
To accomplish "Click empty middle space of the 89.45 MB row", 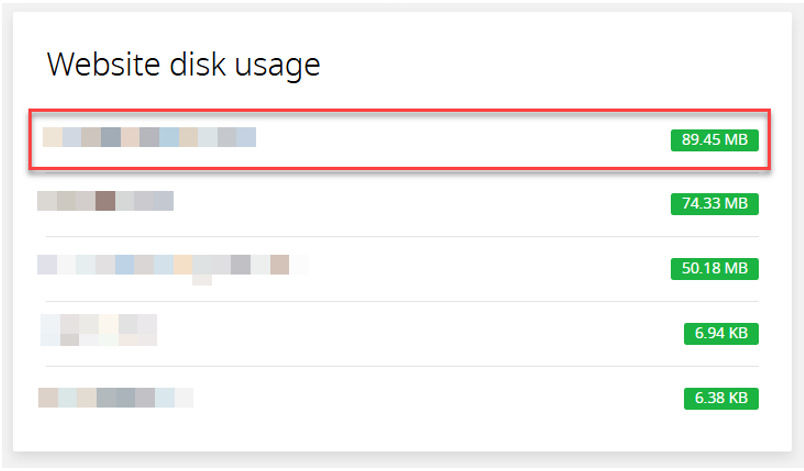I will click(x=460, y=139).
